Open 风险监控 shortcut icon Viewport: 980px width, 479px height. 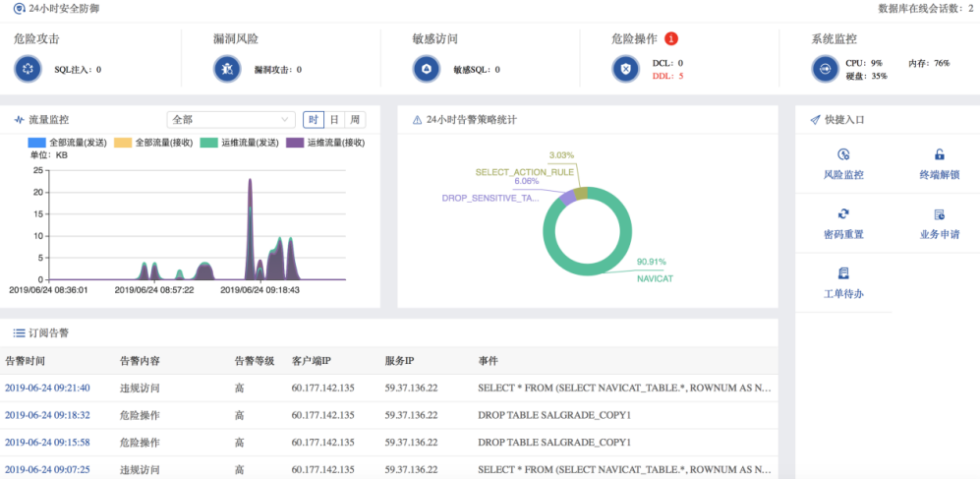coord(843,154)
